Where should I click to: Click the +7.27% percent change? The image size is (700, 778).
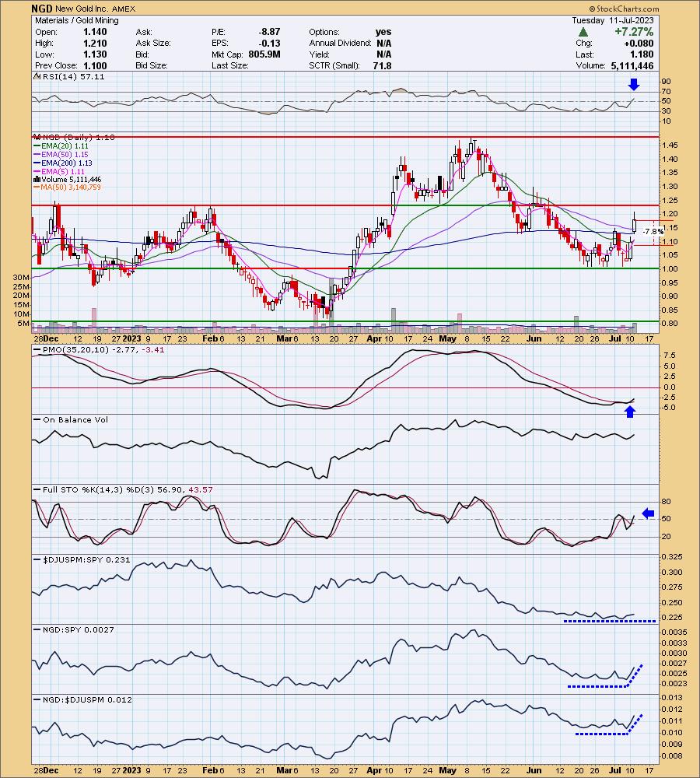tap(634, 32)
